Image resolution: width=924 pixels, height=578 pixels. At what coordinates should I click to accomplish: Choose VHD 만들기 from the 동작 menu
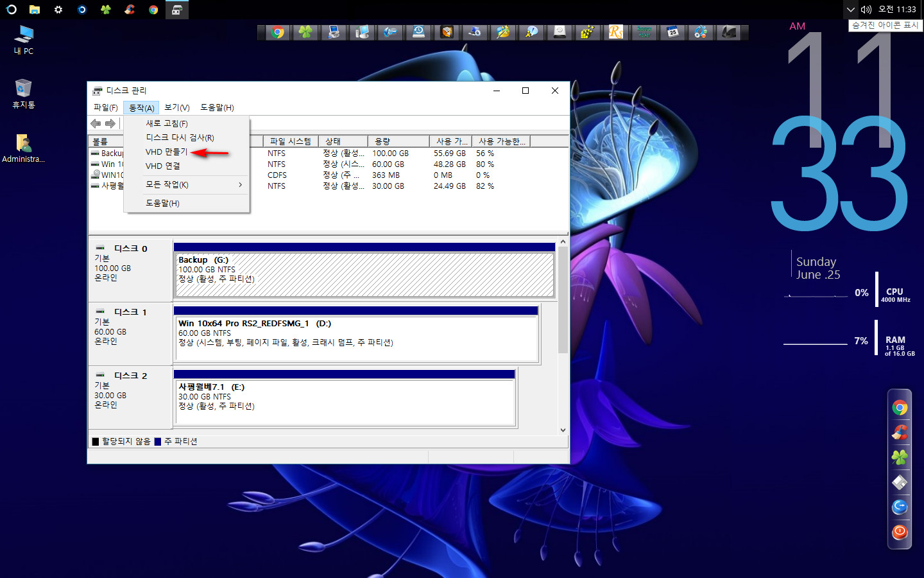(166, 152)
